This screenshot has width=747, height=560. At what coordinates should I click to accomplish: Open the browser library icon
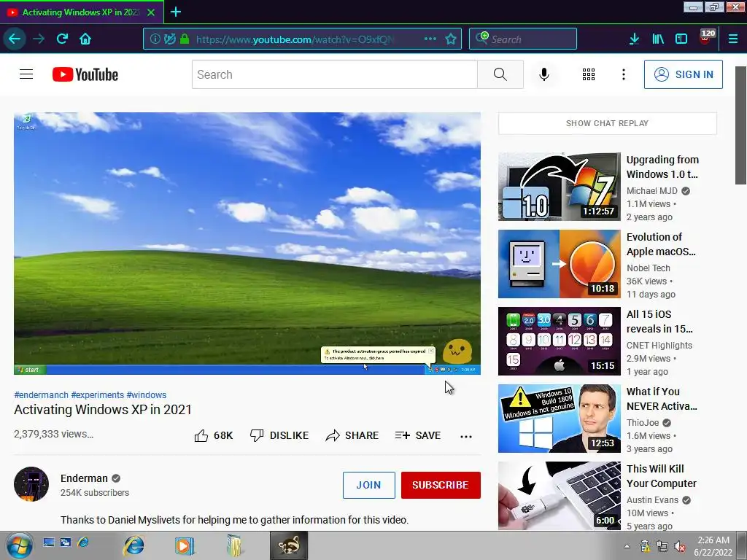click(658, 39)
